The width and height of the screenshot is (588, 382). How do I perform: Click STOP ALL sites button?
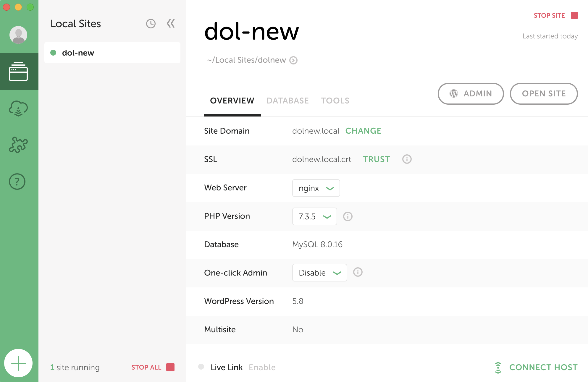point(153,367)
